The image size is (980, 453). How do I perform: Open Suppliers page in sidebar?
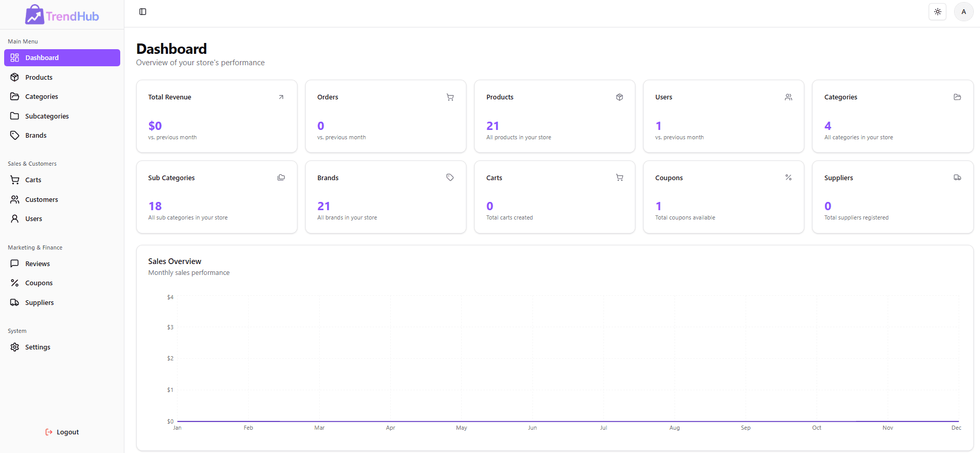coord(62,302)
